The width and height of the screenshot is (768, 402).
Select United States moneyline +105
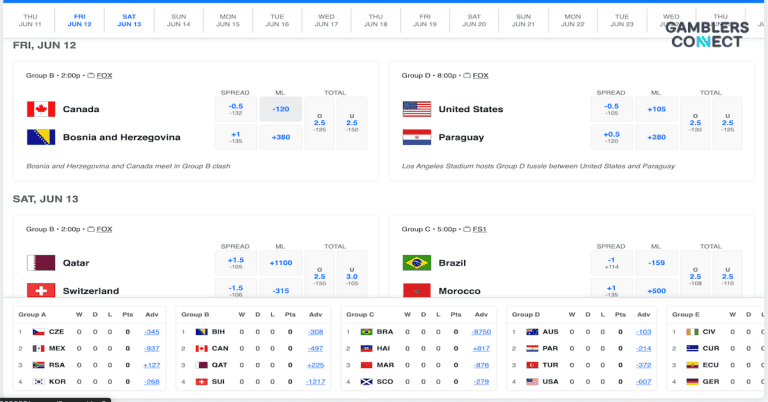coord(656,109)
